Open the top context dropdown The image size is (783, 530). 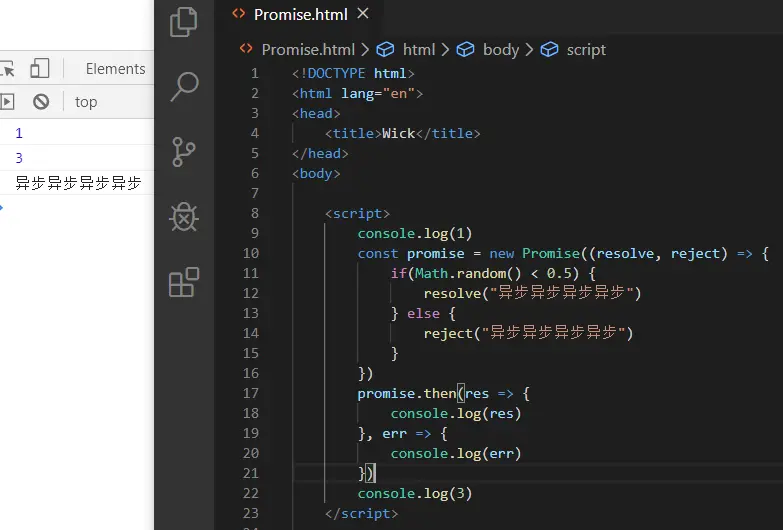(86, 102)
